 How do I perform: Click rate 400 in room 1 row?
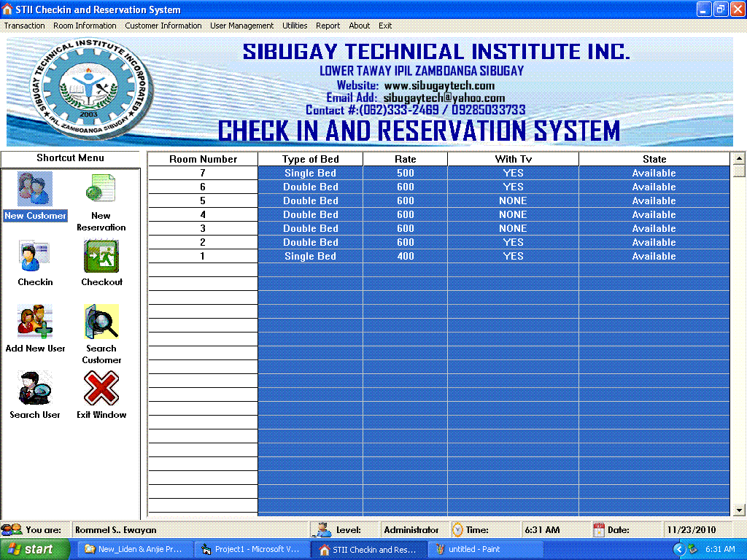[406, 256]
